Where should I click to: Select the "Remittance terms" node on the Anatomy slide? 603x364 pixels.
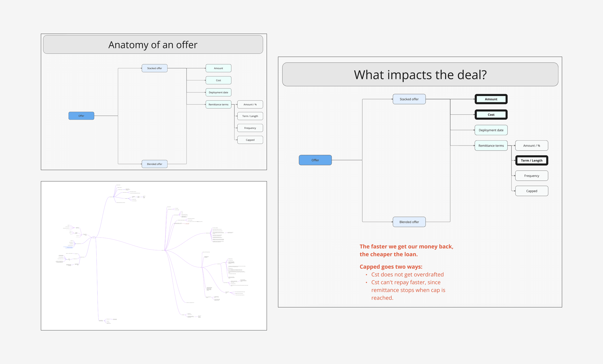(218, 104)
